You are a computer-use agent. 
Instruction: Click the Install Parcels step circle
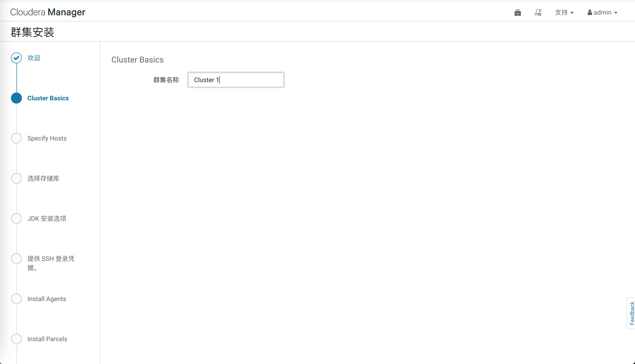point(16,339)
